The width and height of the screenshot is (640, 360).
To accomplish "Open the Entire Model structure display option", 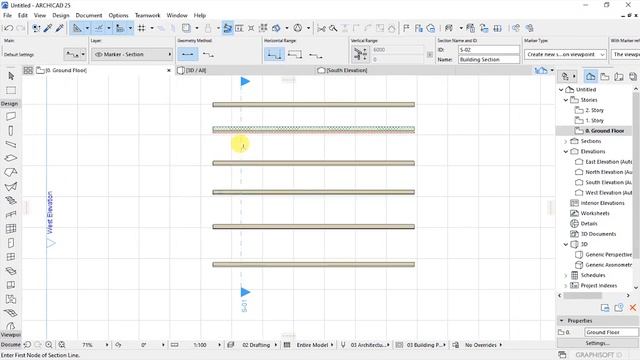I will point(313,345).
